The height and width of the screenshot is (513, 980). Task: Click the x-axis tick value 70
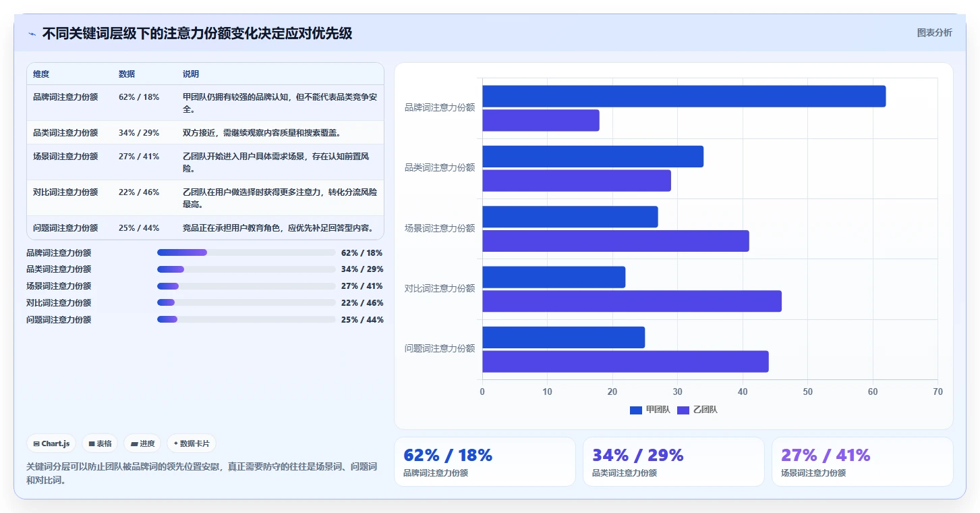938,391
